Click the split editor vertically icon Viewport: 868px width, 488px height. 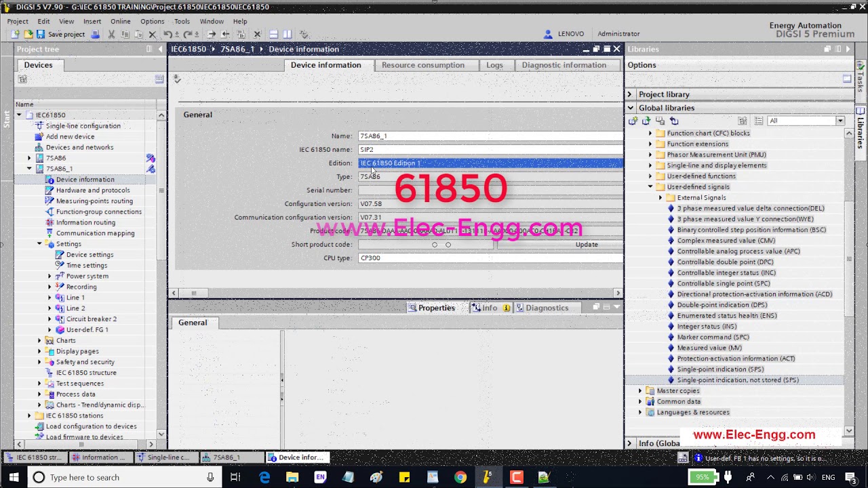pyautogui.click(x=288, y=34)
